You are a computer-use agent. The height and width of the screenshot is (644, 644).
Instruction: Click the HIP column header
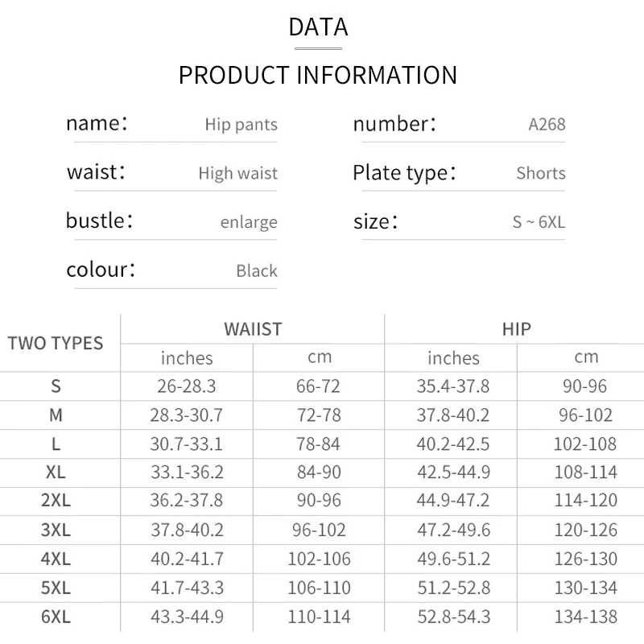(x=515, y=329)
